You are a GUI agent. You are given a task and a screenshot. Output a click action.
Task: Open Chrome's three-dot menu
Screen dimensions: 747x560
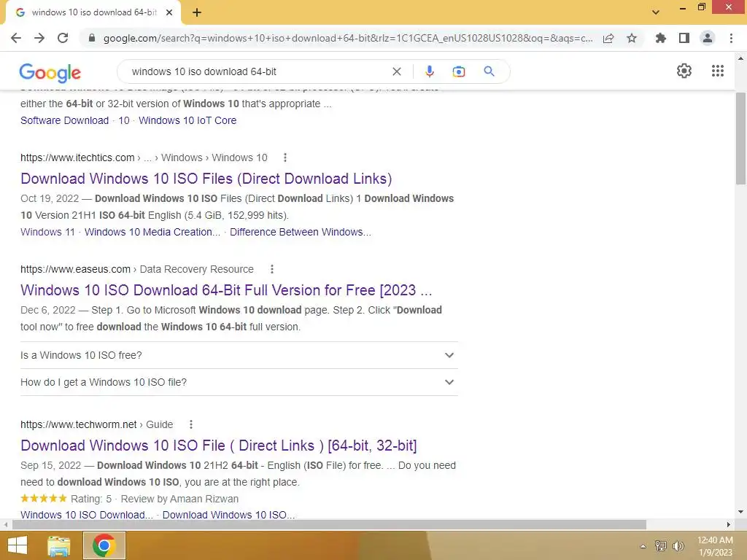731,38
